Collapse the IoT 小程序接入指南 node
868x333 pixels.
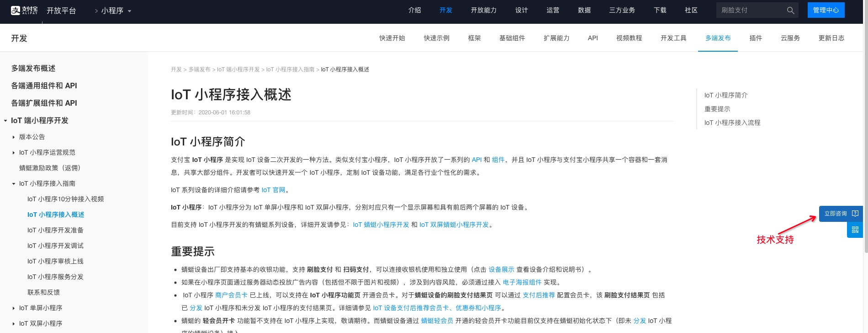(14, 184)
